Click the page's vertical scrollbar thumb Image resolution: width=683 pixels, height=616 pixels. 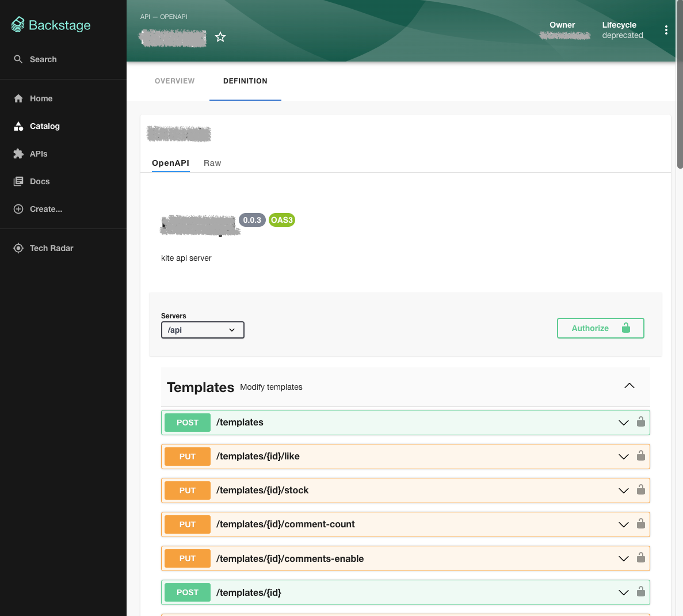(x=680, y=84)
